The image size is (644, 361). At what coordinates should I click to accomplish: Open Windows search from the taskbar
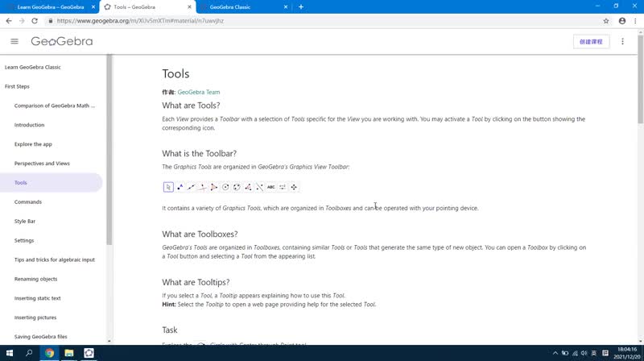pos(29,353)
